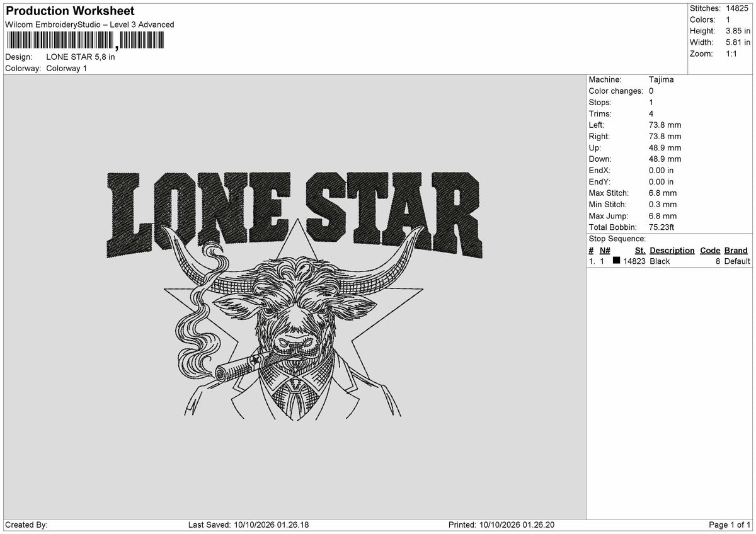Image resolution: width=756 pixels, height=534 pixels.
Task: Click the Zoom value 1:1
Action: click(x=731, y=54)
